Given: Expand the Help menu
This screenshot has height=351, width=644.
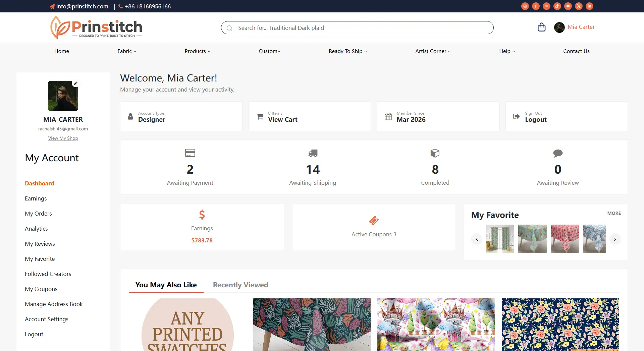Looking at the screenshot, I should pos(507,51).
